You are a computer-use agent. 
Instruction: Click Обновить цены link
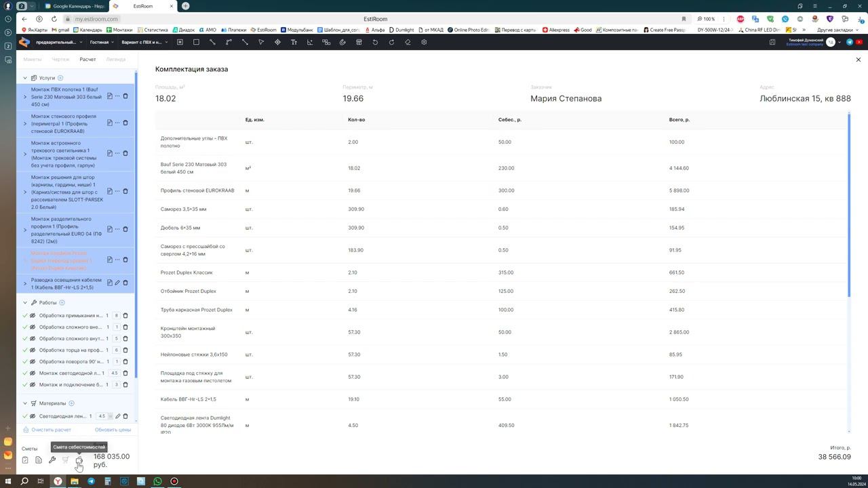click(113, 430)
